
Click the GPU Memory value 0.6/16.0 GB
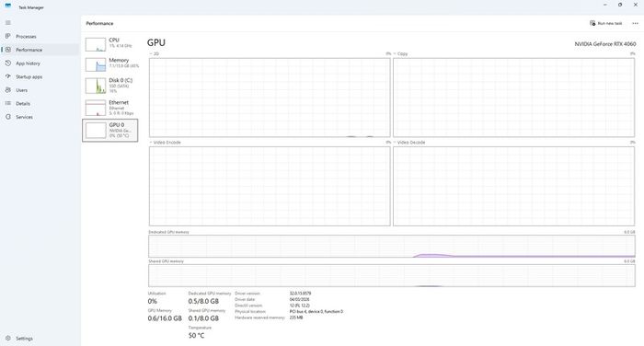[x=165, y=318]
